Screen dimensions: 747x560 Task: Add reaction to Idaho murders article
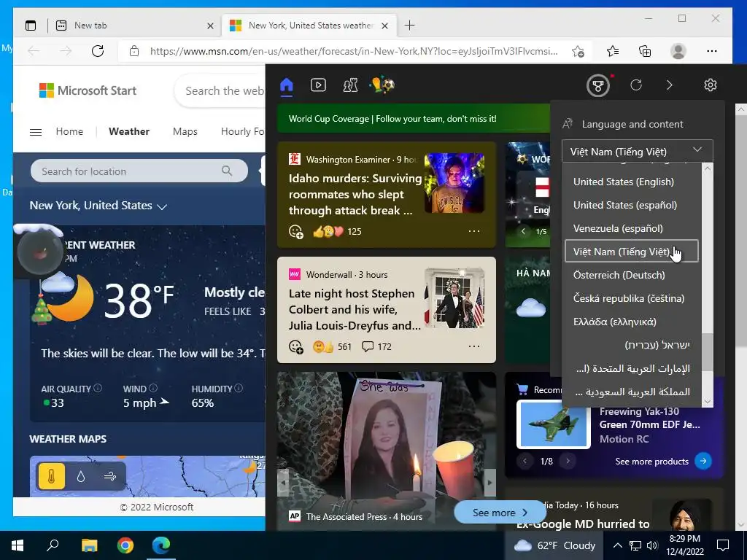296,231
